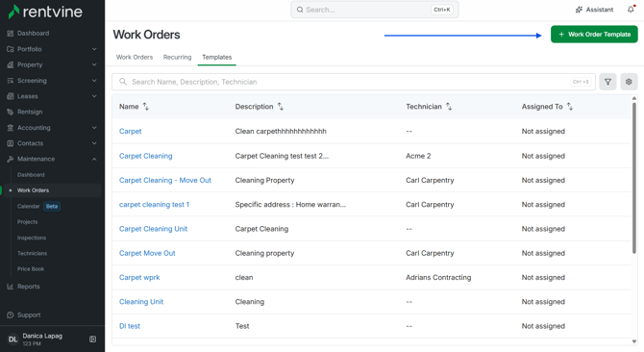644x352 pixels.
Task: Sort by Name column arrows
Action: tap(145, 107)
